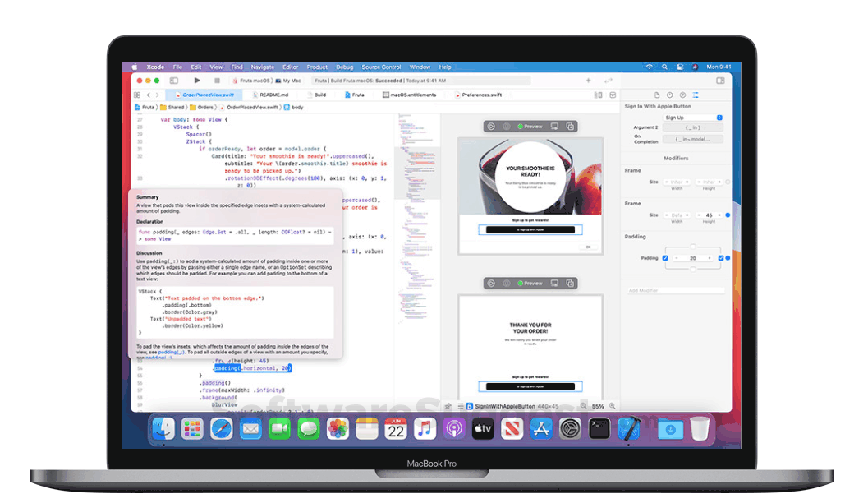Viewport: 868px width, 494px height.
Task: Go forward with the right chevron in the tab bar
Action: tap(157, 95)
